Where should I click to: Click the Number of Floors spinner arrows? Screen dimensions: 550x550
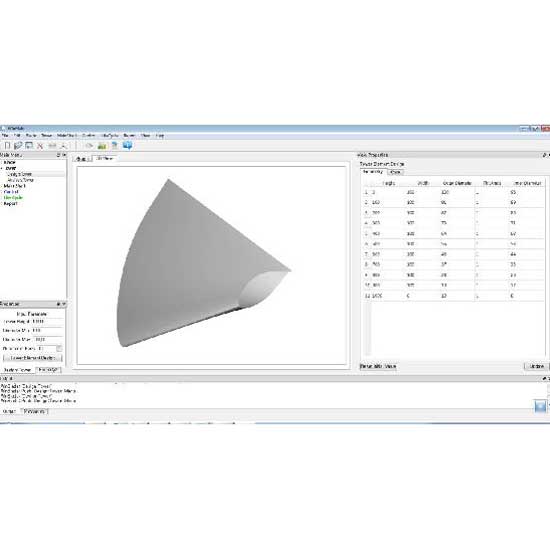pos(59,348)
